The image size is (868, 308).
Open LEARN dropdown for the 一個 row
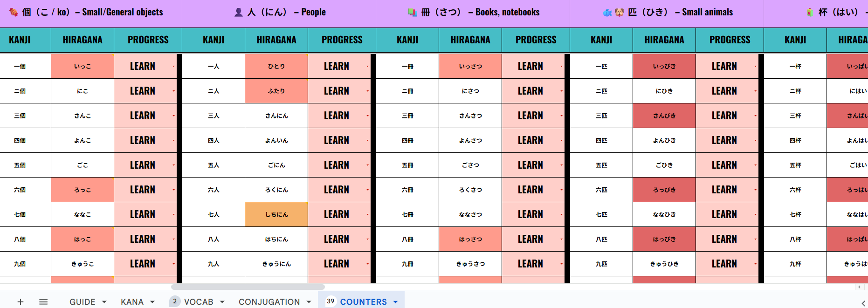[173, 67]
